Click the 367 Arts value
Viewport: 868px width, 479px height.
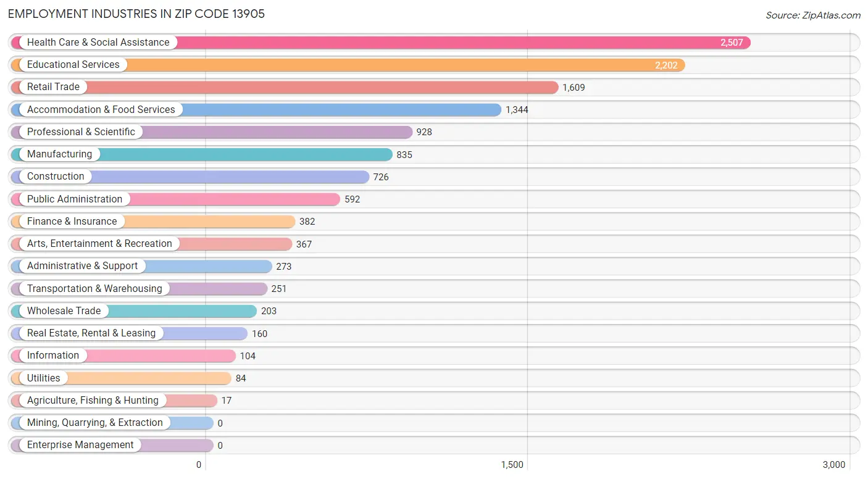click(304, 244)
